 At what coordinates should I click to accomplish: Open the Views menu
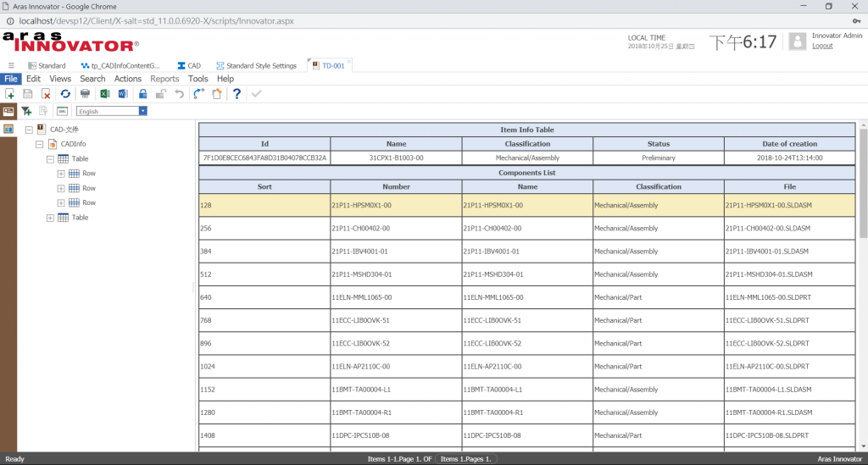pos(60,79)
